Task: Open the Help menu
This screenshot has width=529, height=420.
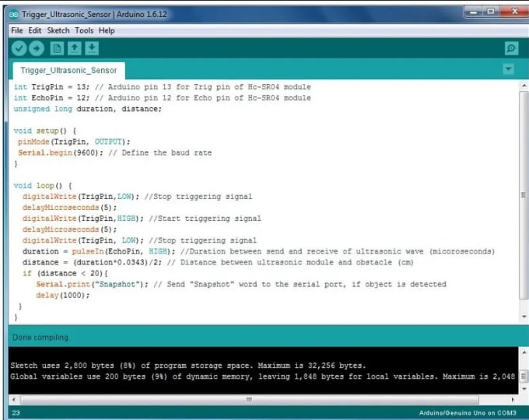Action: tap(107, 30)
